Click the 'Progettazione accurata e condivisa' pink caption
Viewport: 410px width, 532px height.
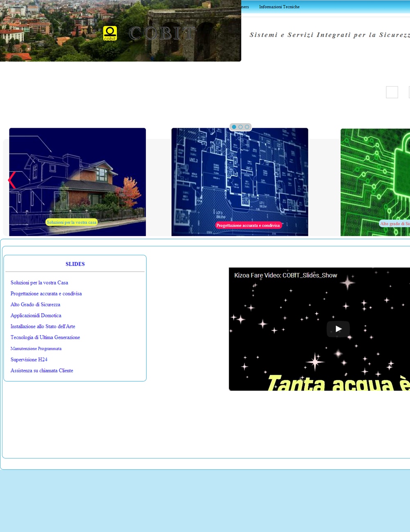[248, 225]
